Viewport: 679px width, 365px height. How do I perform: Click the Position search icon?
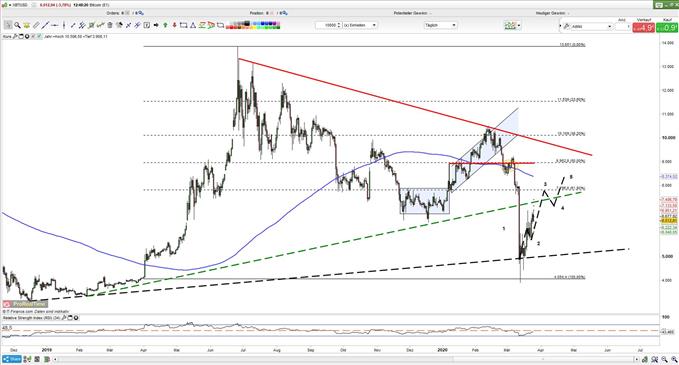pyautogui.click(x=285, y=13)
